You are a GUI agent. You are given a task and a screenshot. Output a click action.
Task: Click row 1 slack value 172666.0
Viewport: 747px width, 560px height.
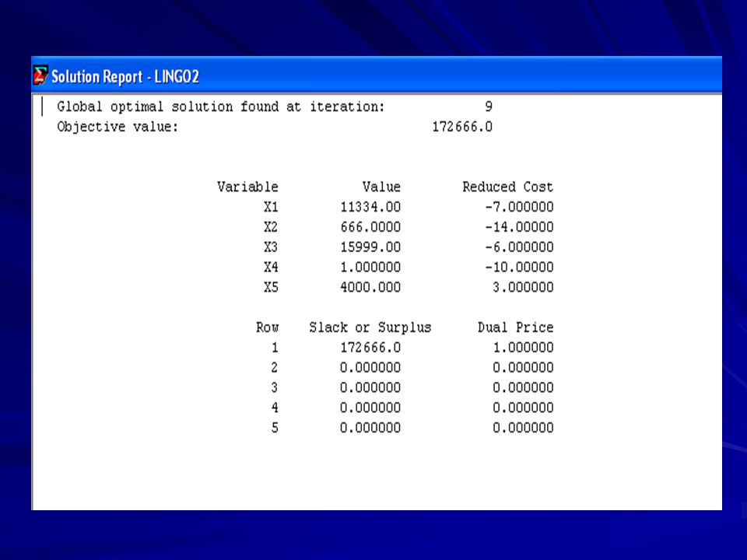coord(370,348)
